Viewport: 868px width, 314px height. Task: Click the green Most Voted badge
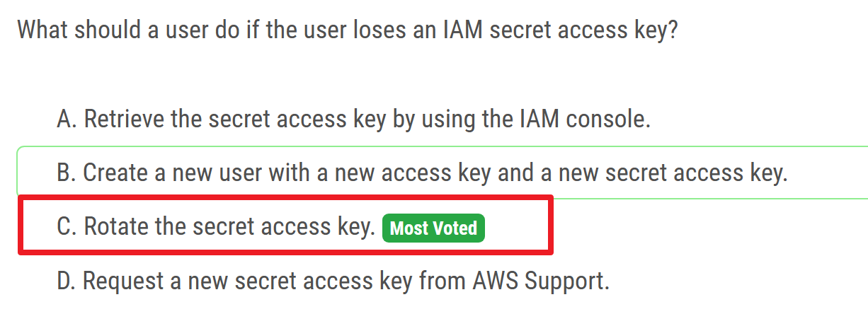433,228
